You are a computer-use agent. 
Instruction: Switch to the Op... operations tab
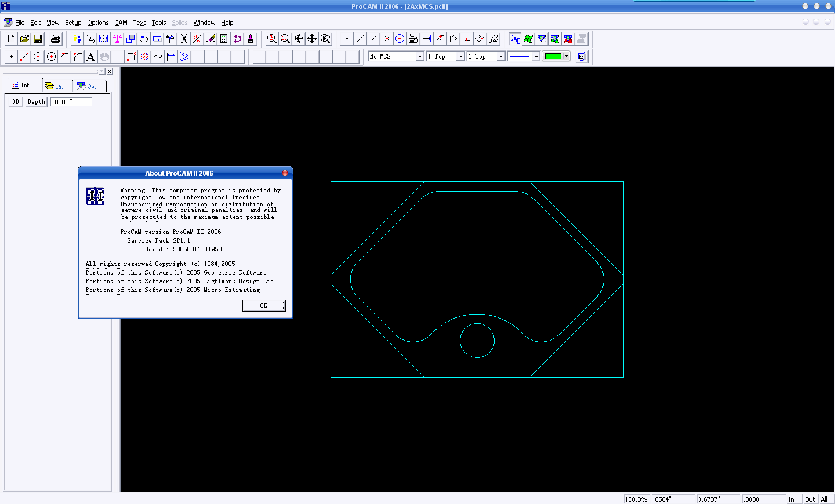89,86
